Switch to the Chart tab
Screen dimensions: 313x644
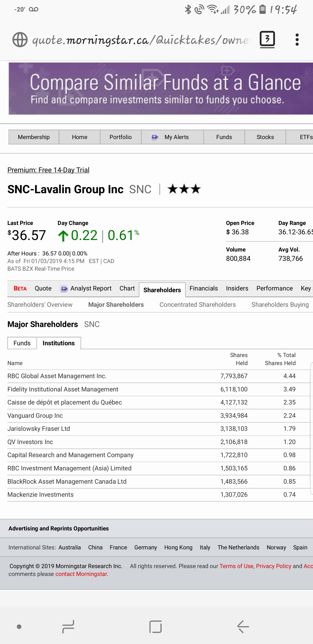tap(127, 288)
